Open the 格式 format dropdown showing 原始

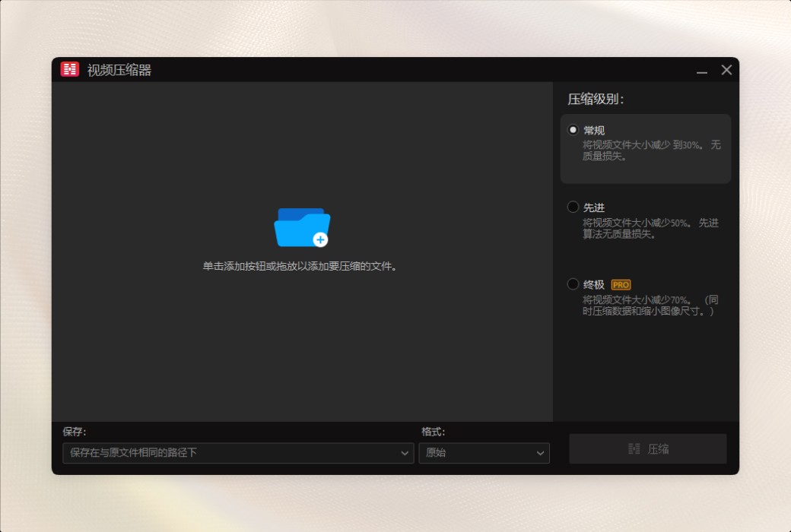484,453
